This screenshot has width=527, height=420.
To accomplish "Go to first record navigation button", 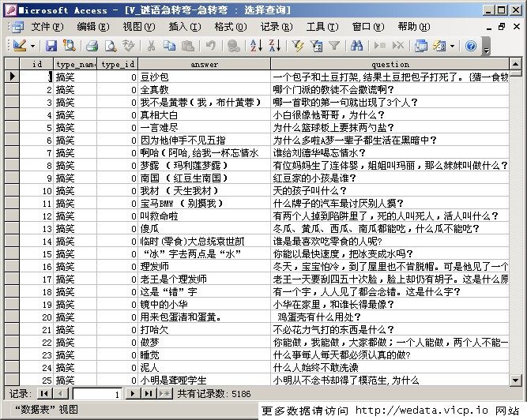I will tap(44, 393).
